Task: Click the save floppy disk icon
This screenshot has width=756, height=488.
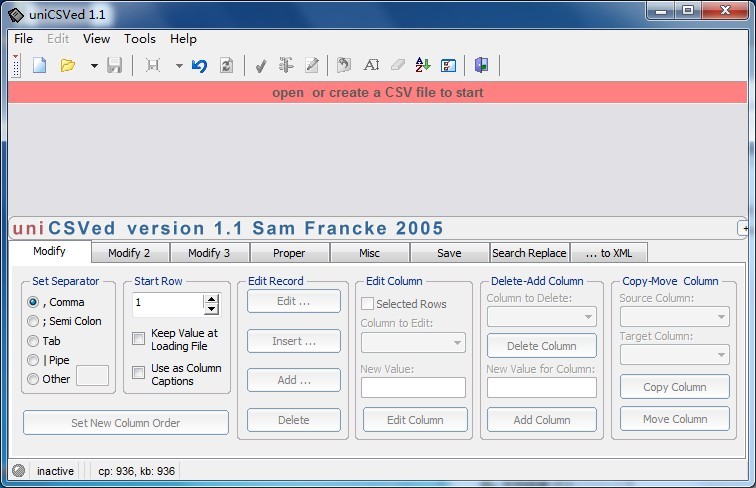Action: point(114,66)
